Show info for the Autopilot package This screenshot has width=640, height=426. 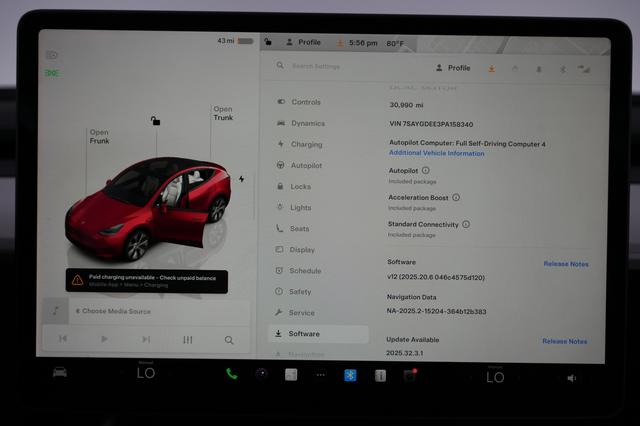[425, 170]
